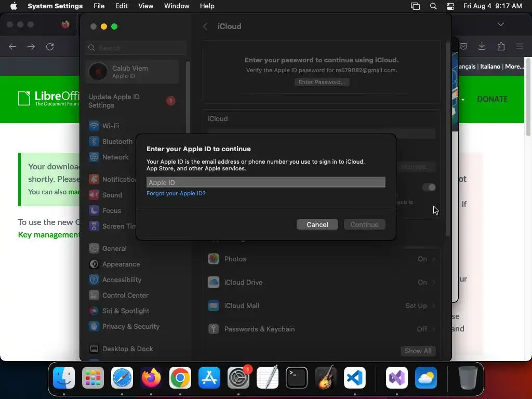Open the Weather-like cloud app in Dock

426,378
